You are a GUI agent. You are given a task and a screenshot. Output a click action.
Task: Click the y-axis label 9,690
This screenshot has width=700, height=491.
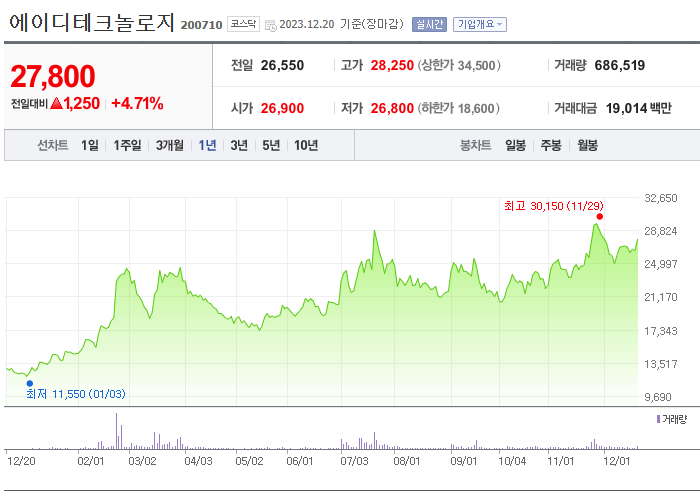pyautogui.click(x=658, y=397)
